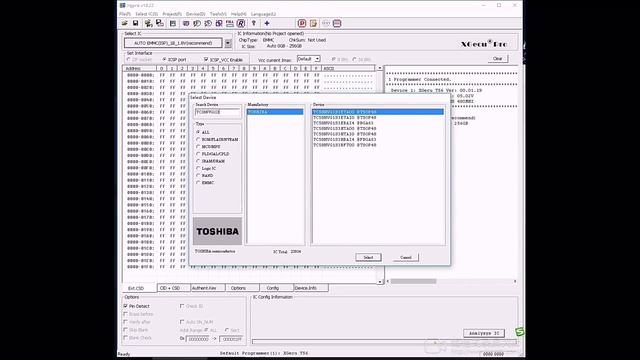Select the PLD/GAL/CPLD type radio button
640x360 pixels.
point(198,154)
